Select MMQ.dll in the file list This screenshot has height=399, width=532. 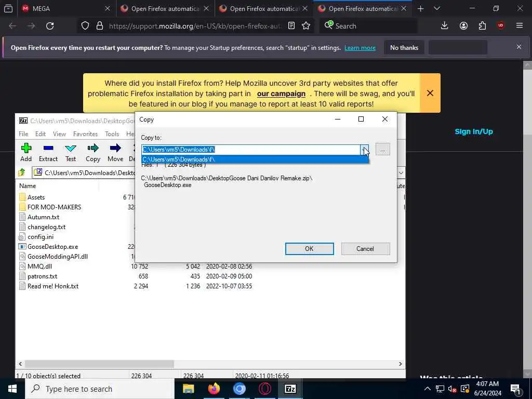pos(39,267)
